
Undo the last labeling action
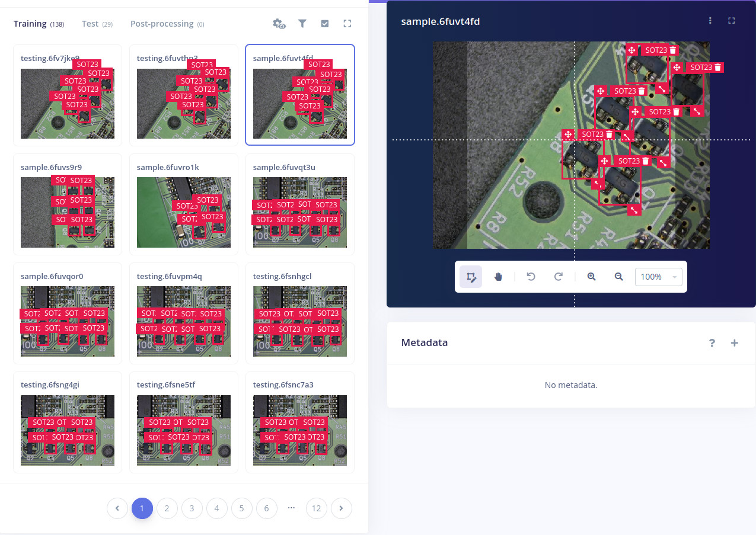pyautogui.click(x=531, y=277)
